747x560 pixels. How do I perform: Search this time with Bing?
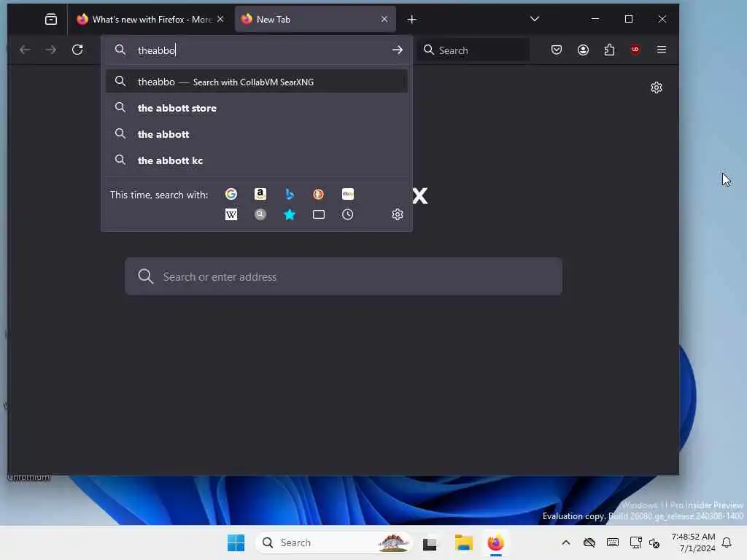point(289,194)
